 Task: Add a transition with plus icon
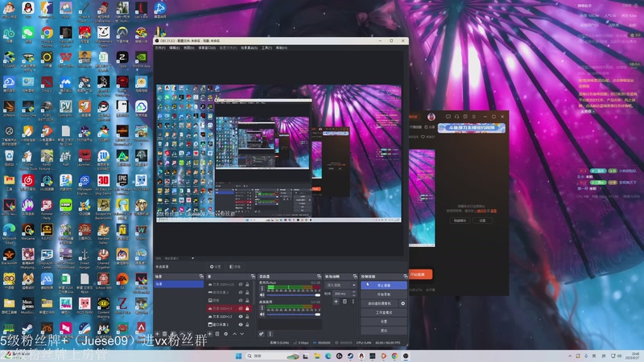tap(336, 301)
